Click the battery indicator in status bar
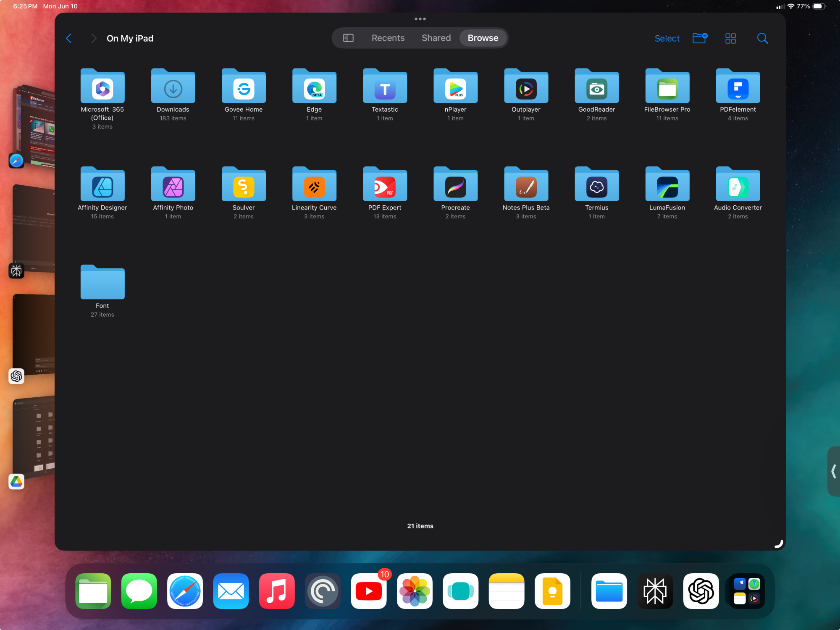This screenshot has height=630, width=840. (819, 6)
